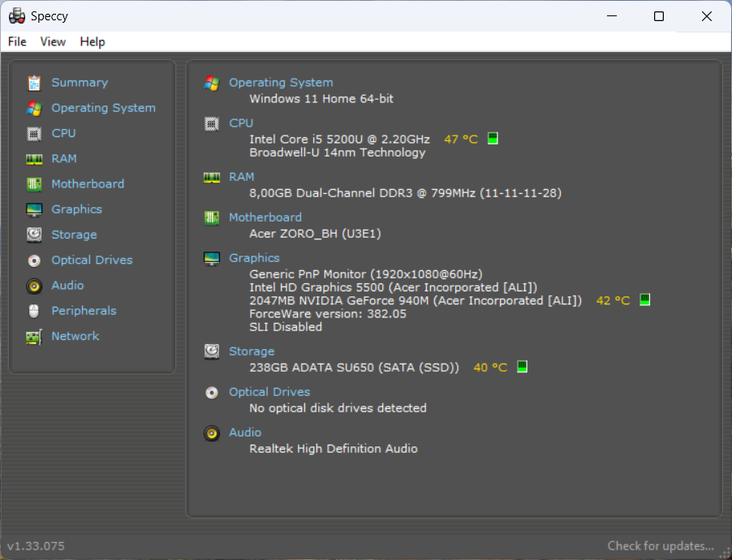Viewport: 732px width, 560px height.
Task: Open Network via its sidebar icon
Action: pyautogui.click(x=34, y=335)
